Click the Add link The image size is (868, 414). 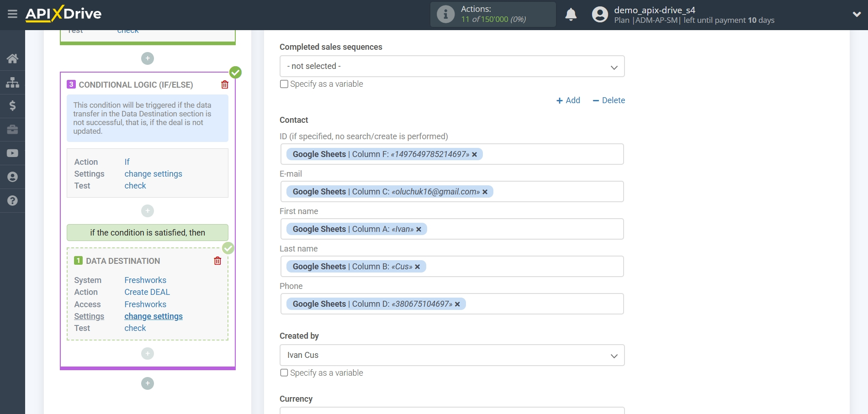click(x=568, y=100)
